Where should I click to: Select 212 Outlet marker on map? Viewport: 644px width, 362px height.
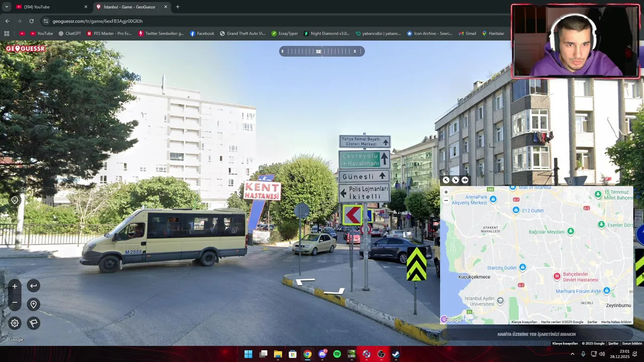[x=516, y=210]
